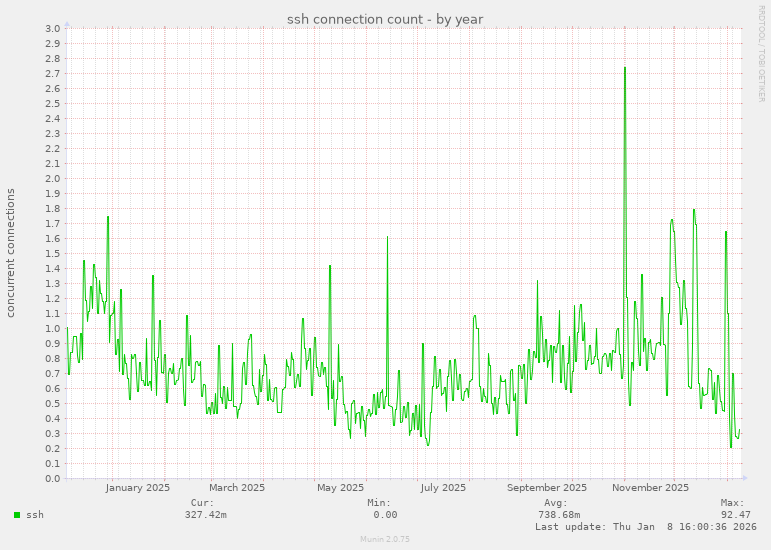Click the 'Munin 2.0.75' footer text
This screenshot has height=550, width=771.
tap(385, 539)
